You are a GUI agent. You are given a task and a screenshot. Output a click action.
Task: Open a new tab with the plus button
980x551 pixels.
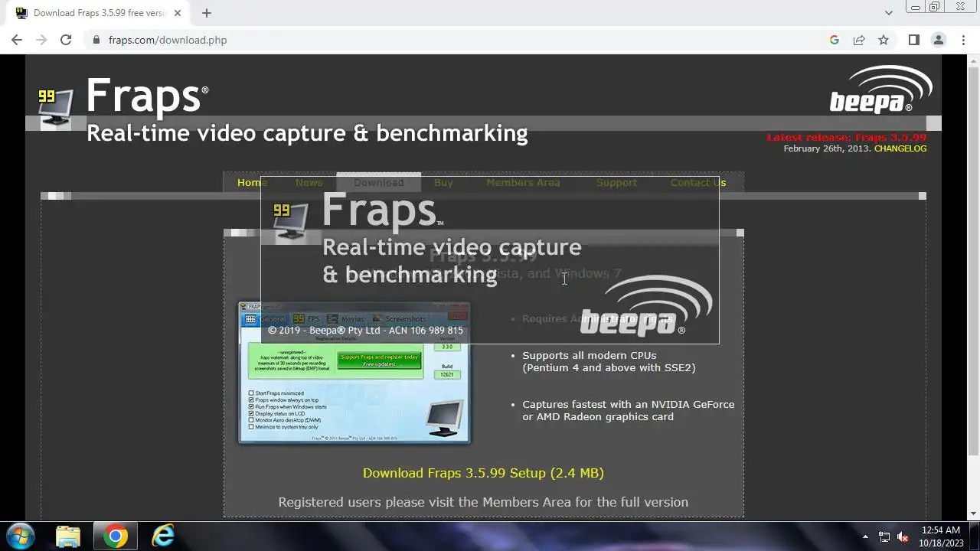coord(207,13)
